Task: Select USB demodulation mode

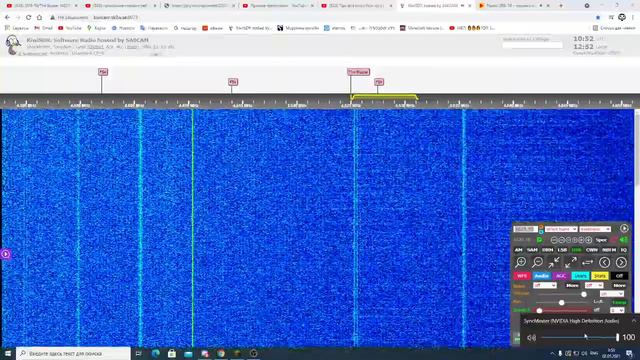Action: (576, 250)
